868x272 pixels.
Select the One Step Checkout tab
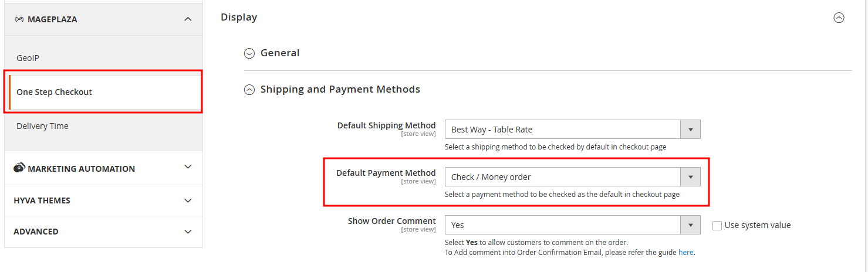[x=55, y=92]
